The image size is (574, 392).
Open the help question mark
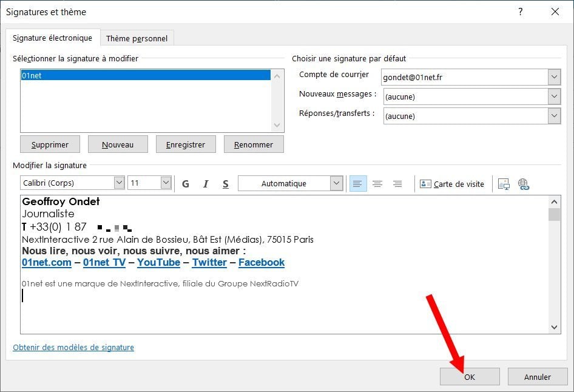[x=521, y=12]
